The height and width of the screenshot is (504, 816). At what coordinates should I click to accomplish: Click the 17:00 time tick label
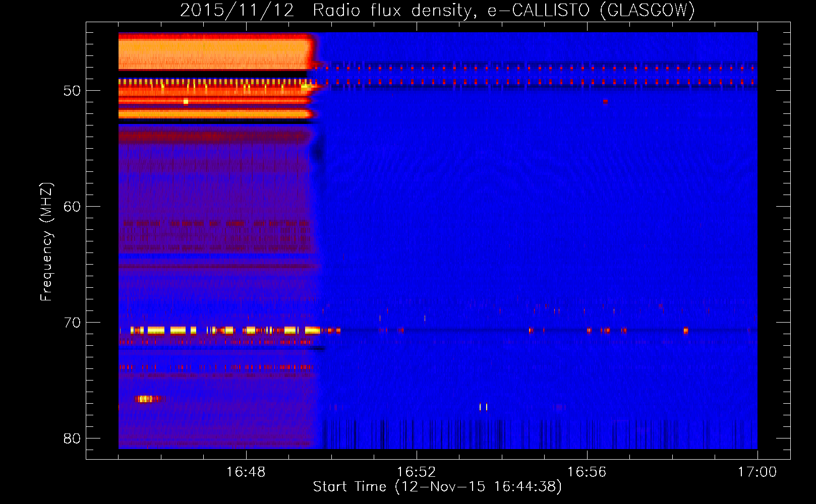point(757,472)
